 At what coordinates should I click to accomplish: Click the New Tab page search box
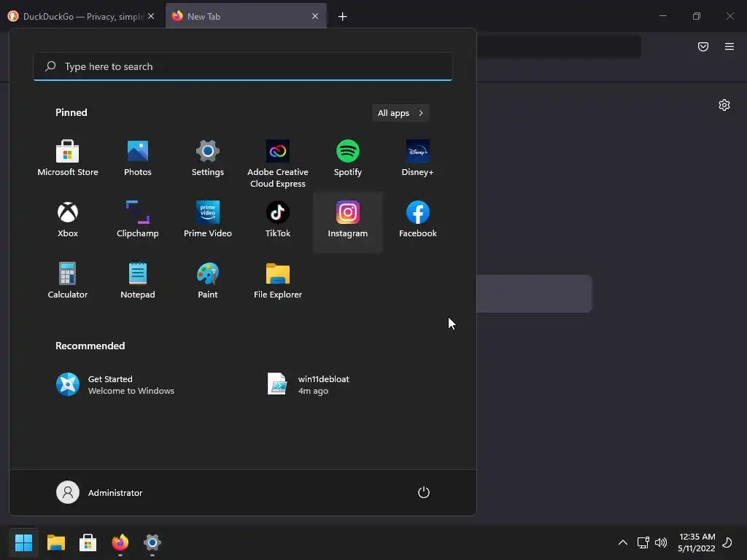[535, 294]
